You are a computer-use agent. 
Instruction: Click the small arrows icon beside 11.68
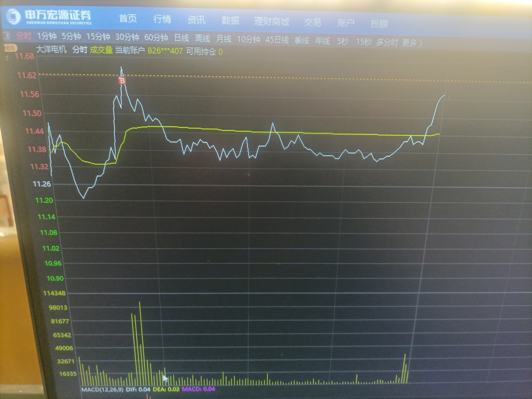coord(7,57)
